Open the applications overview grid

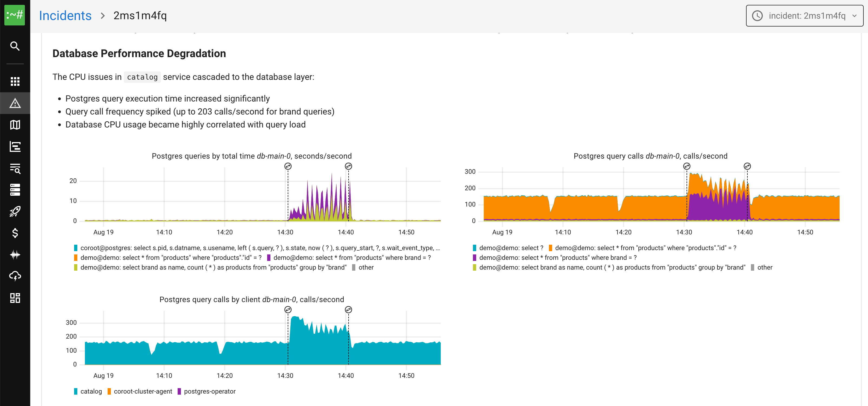point(15,81)
